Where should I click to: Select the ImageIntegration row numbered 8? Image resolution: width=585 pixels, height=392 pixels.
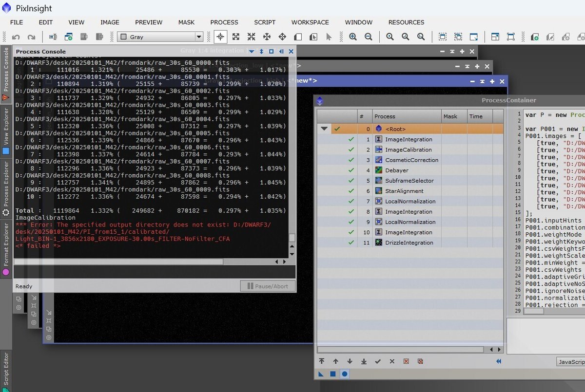pos(410,212)
